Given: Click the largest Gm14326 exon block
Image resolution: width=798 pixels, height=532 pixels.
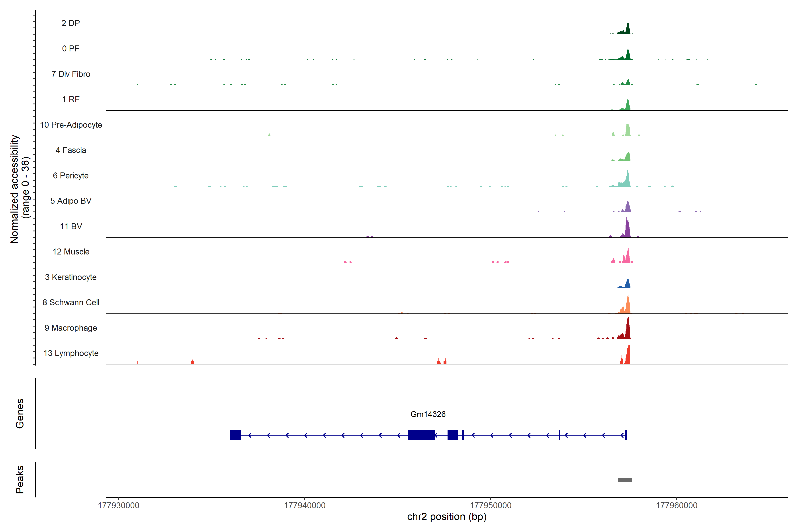Looking at the screenshot, I should click(421, 435).
